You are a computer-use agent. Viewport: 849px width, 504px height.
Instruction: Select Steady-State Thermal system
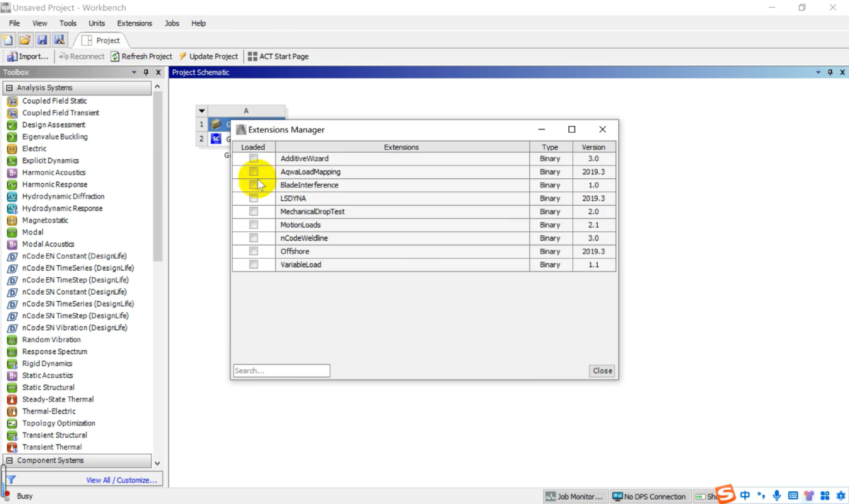coord(57,399)
